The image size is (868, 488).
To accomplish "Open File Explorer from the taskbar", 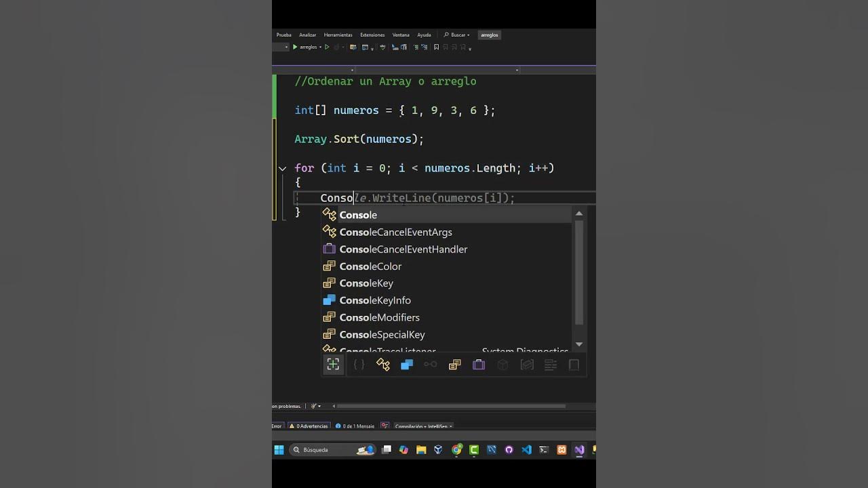I will [421, 449].
